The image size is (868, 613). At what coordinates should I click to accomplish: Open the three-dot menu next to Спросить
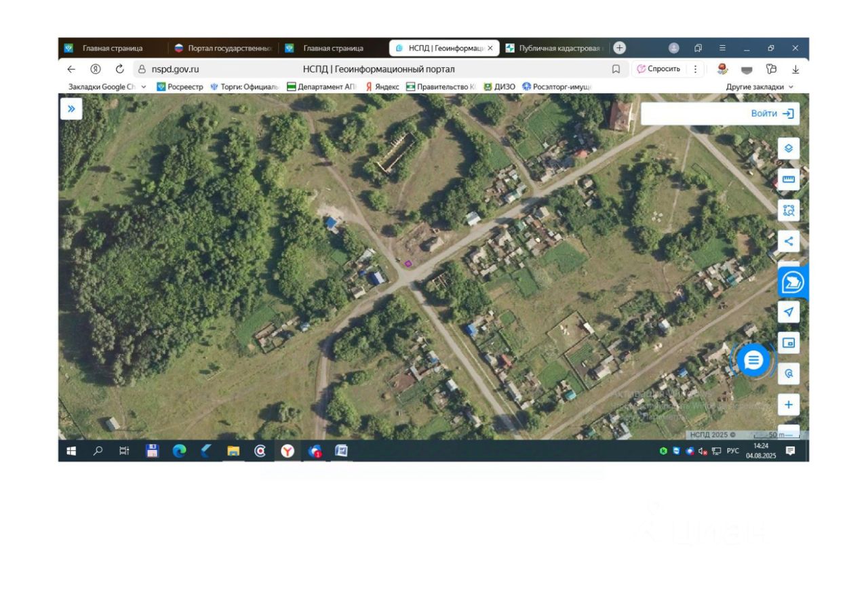click(x=695, y=69)
